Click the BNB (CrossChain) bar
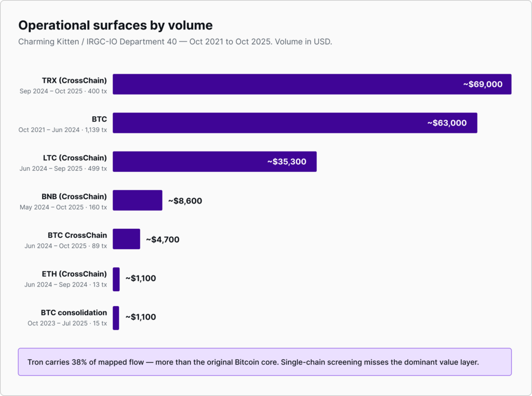This screenshot has height=396, width=532. click(137, 200)
